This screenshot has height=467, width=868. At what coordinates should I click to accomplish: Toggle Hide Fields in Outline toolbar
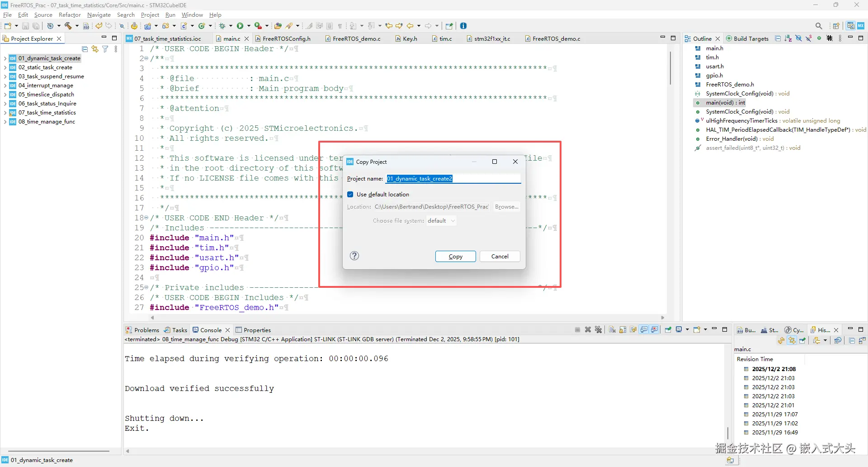(x=798, y=38)
